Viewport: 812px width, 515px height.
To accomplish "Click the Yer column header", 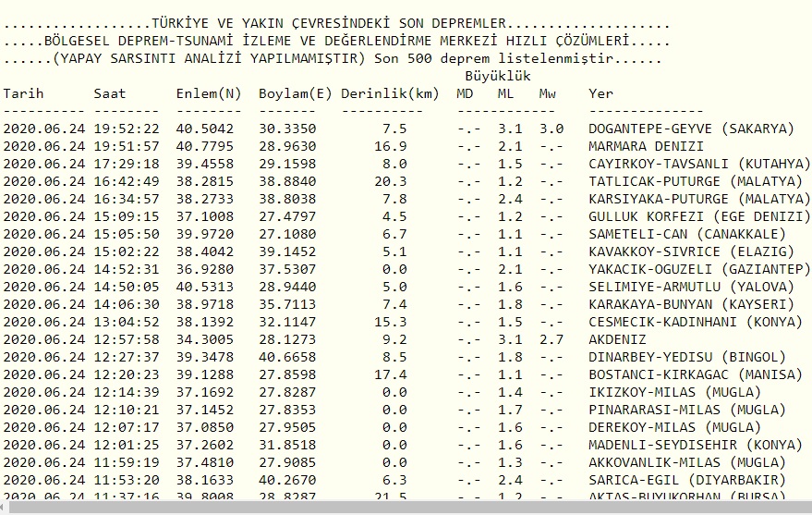I will 600,93.
